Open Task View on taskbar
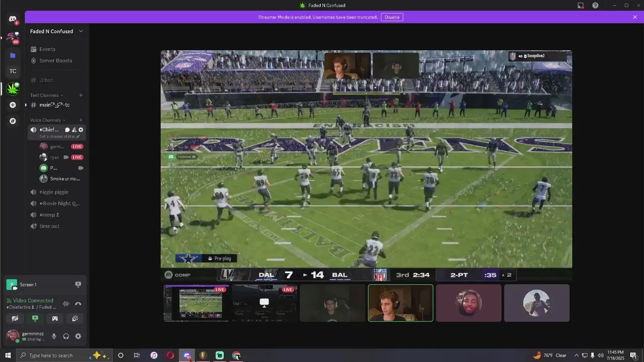This screenshot has height=362, width=644. coord(137,355)
